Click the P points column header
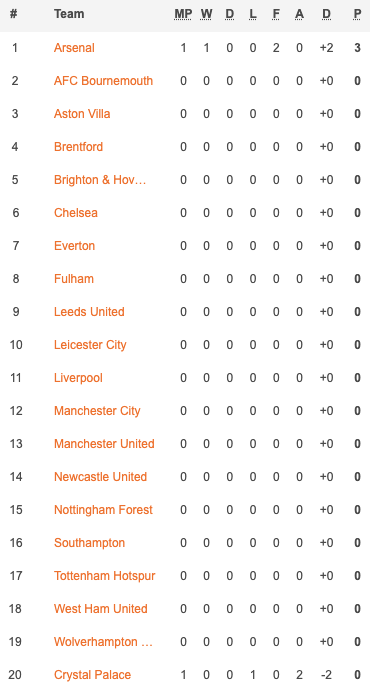 pos(357,14)
